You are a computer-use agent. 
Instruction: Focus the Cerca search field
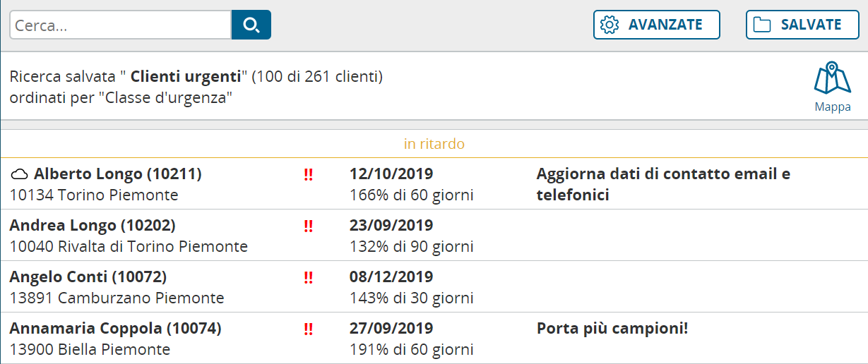point(120,25)
